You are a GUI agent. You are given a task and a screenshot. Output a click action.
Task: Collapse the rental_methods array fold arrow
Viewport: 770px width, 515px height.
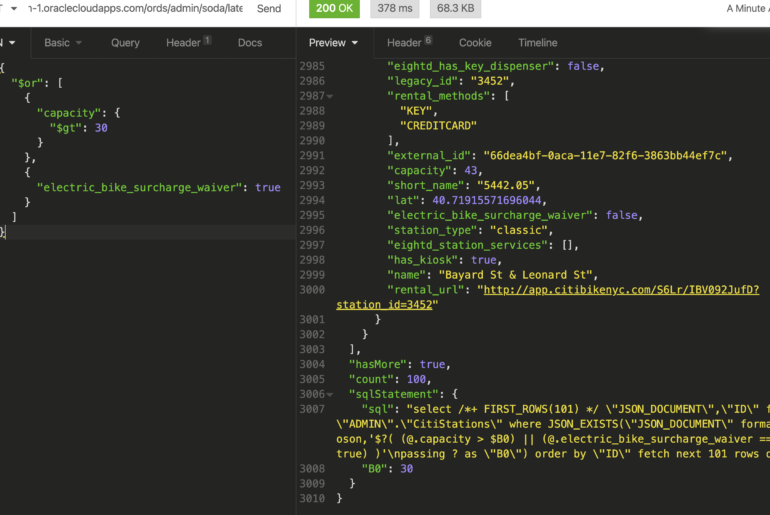click(330, 96)
